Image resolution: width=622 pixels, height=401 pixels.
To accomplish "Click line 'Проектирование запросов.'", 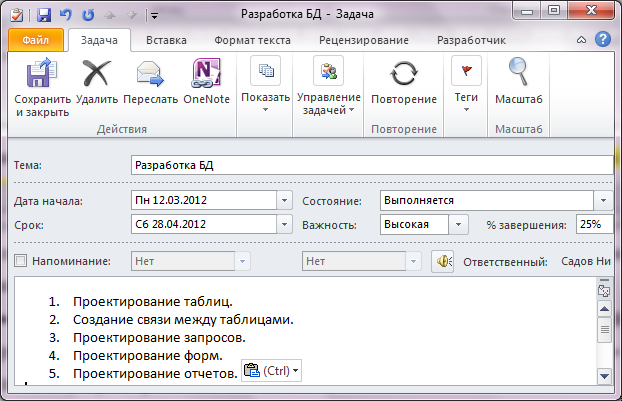I will tap(159, 338).
